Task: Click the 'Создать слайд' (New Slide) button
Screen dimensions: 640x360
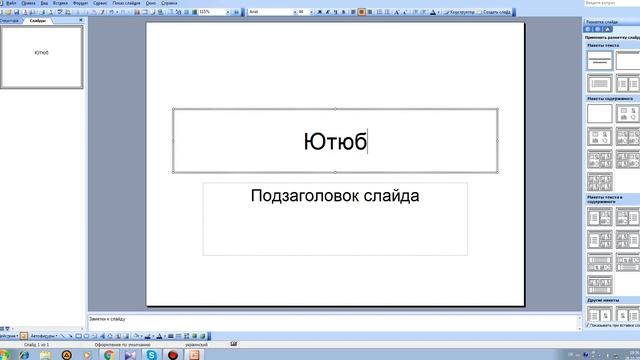Action: point(494,12)
